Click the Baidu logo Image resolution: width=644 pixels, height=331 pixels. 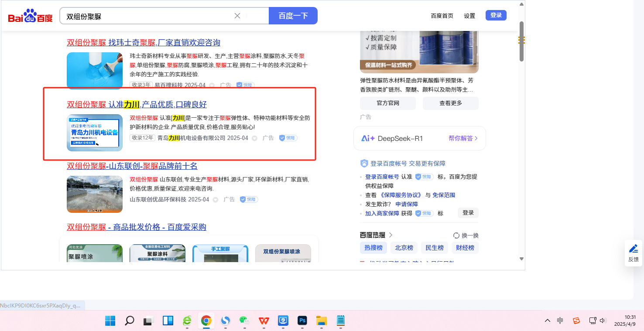pyautogui.click(x=30, y=16)
